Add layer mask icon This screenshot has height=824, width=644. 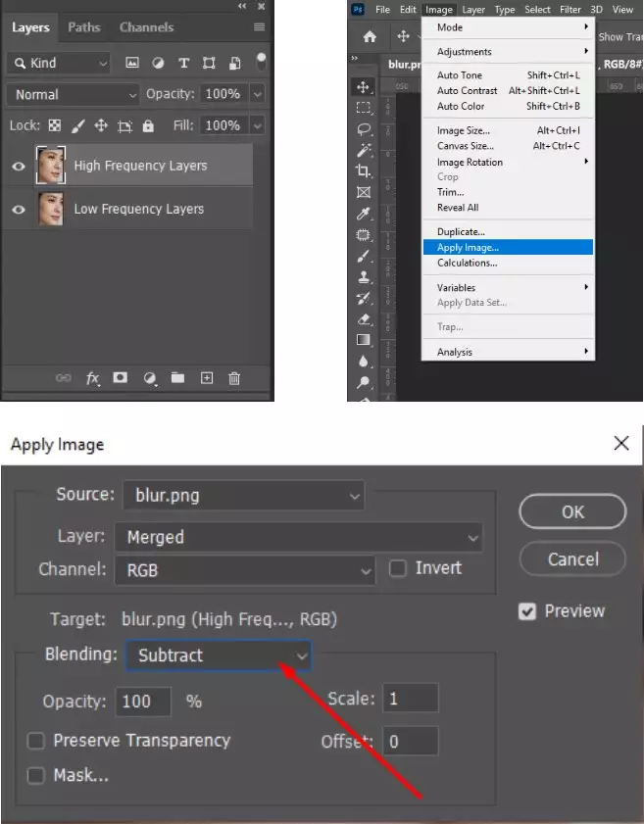[121, 378]
